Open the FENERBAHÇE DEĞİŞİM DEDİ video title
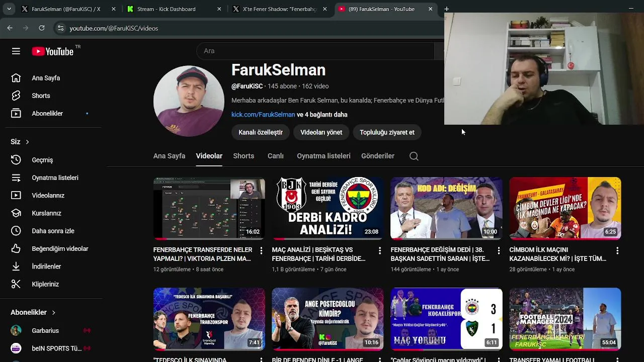The height and width of the screenshot is (362, 644). point(440,254)
